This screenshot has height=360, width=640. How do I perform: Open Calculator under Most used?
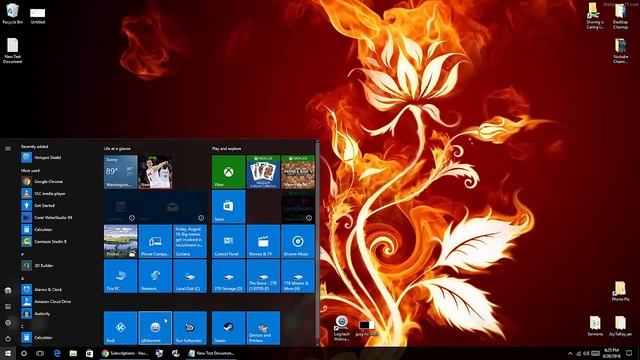38,229
